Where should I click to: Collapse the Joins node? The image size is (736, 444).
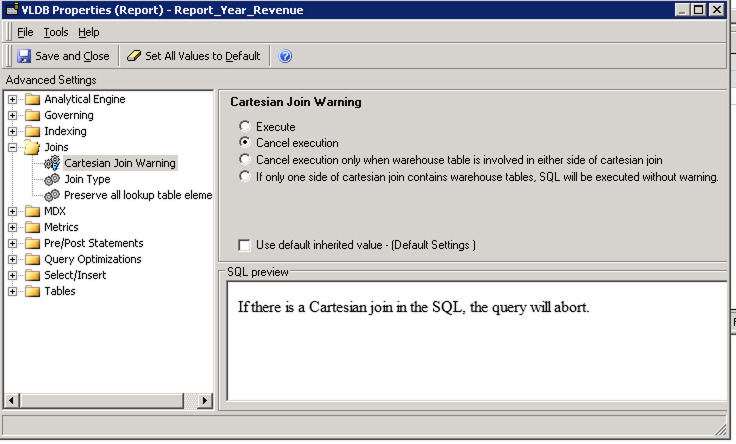(x=13, y=147)
